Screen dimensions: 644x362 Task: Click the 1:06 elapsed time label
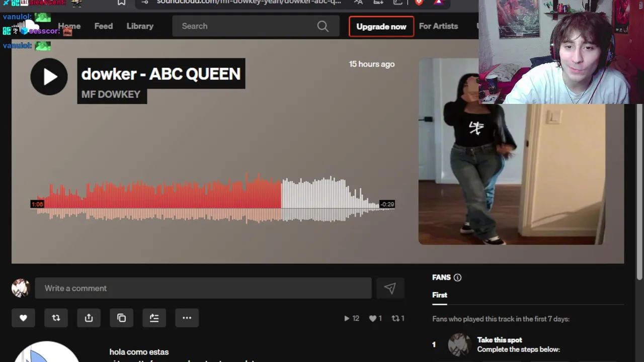37,204
